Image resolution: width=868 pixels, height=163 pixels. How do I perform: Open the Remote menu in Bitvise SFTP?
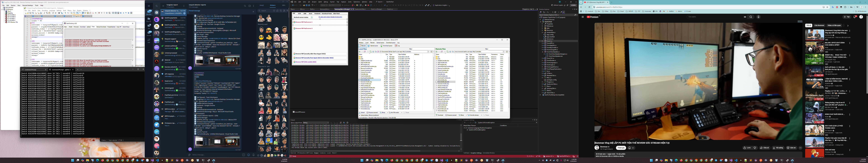coord(372,43)
